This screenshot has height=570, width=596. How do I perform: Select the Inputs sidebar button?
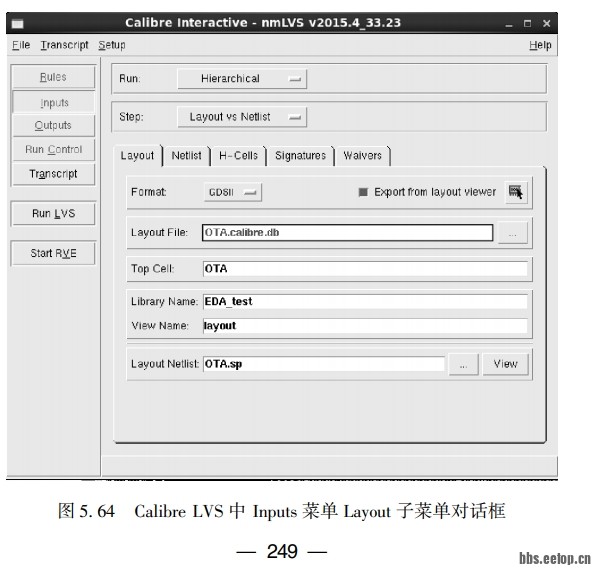click(53, 103)
